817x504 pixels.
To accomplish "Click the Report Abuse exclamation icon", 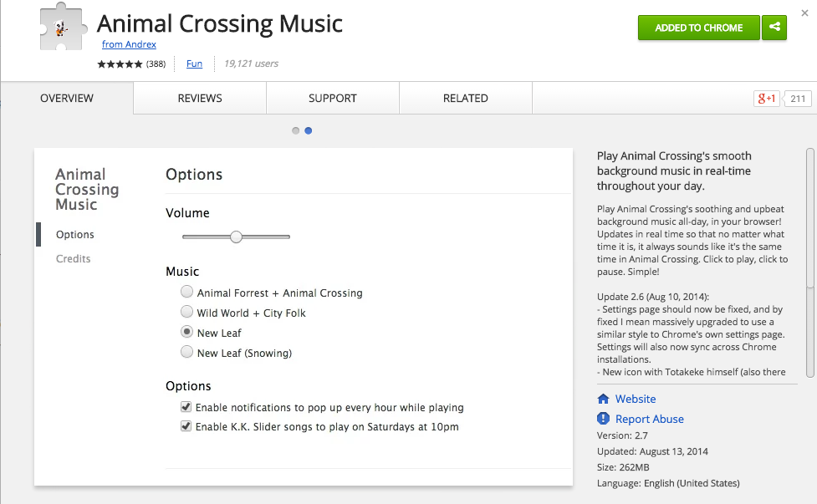I will pyautogui.click(x=604, y=419).
